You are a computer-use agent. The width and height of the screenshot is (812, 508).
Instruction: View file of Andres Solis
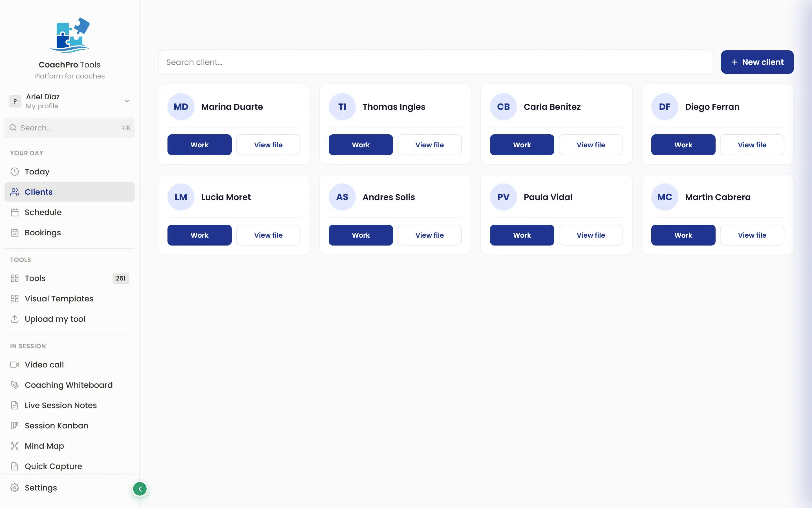429,235
